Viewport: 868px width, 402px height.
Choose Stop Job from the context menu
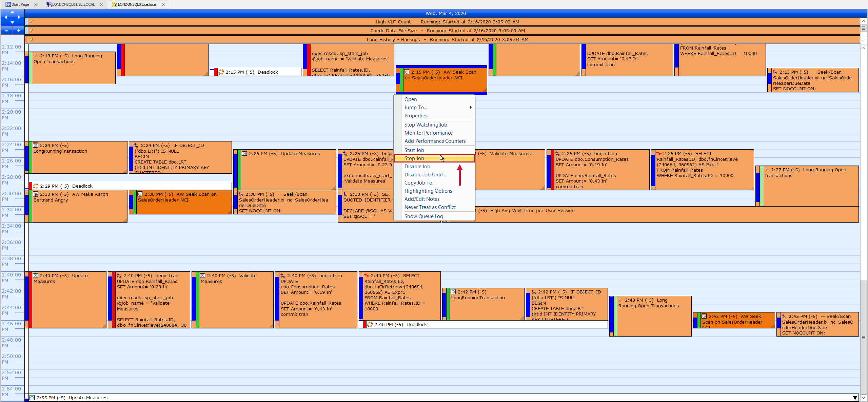point(414,158)
